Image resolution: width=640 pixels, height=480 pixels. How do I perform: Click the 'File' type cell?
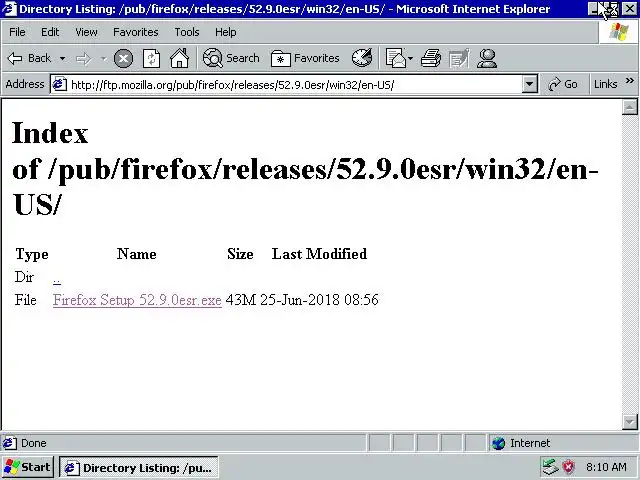[25, 300]
